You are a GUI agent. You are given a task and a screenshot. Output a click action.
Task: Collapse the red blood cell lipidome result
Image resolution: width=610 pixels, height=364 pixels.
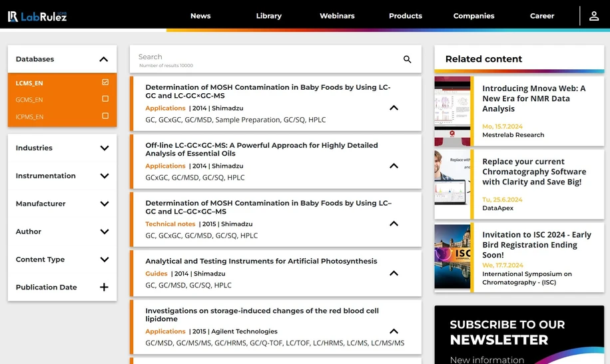[x=394, y=331]
